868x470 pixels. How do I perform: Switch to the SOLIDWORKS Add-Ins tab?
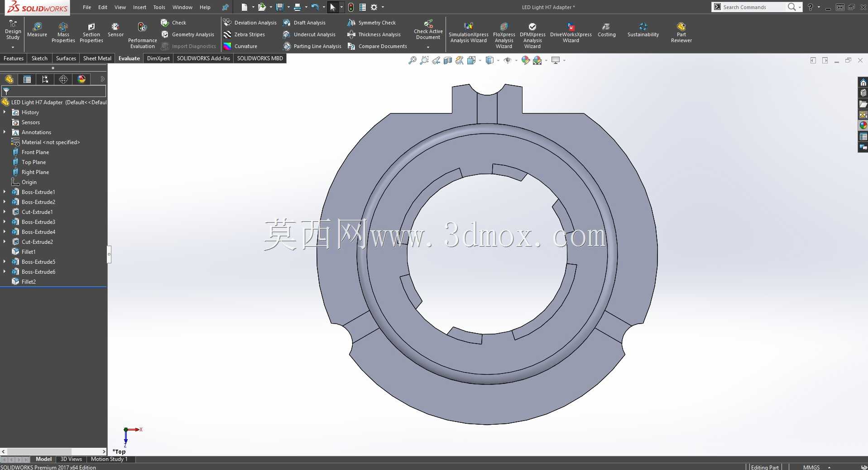[203, 58]
